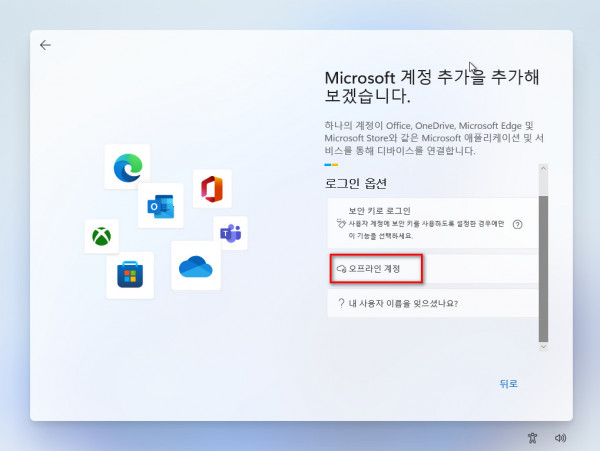Screen dimensions: 600x451
Task: Click the sign-in options scrollbar thumb
Action: (543, 269)
